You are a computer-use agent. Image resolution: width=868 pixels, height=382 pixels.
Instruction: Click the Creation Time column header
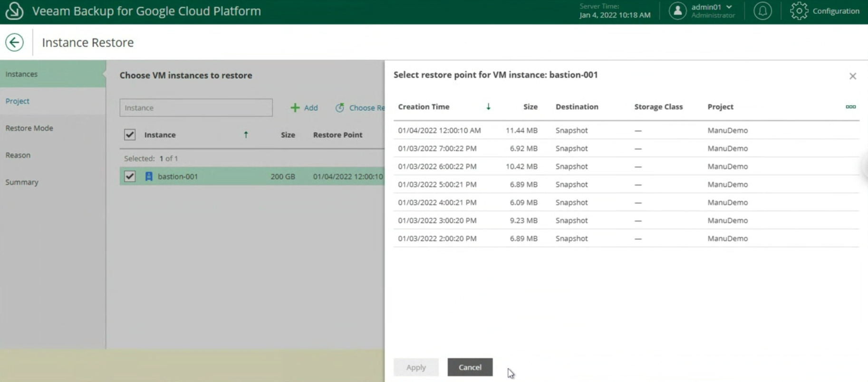point(424,107)
